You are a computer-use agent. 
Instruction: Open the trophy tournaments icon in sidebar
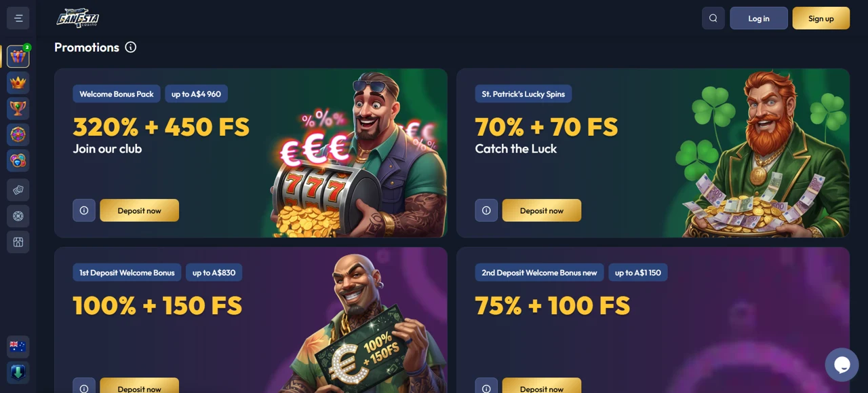click(x=18, y=109)
